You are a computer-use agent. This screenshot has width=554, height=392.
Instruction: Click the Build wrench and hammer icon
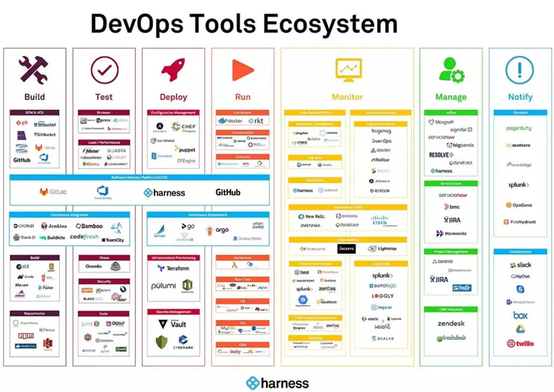33,70
